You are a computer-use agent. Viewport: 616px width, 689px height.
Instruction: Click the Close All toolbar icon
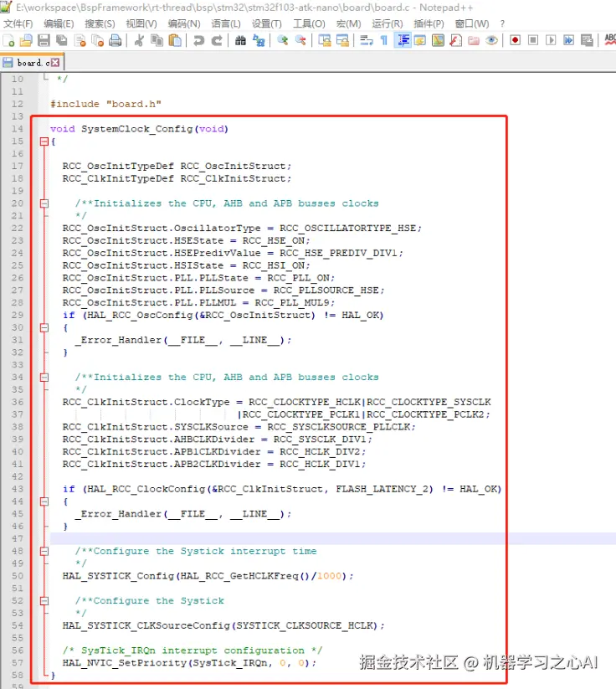(98, 40)
